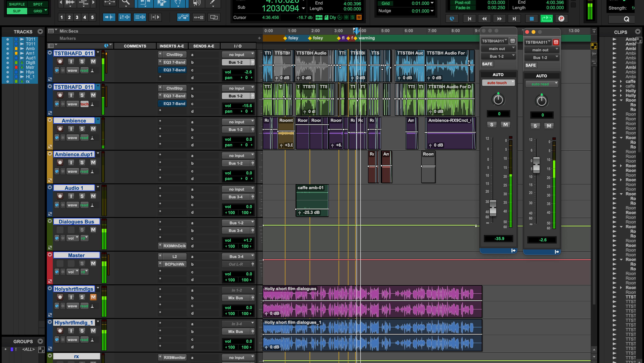This screenshot has height=363, width=644.
Task: Click the Mirrored MIDI Editing icon
Action: coord(199,17)
